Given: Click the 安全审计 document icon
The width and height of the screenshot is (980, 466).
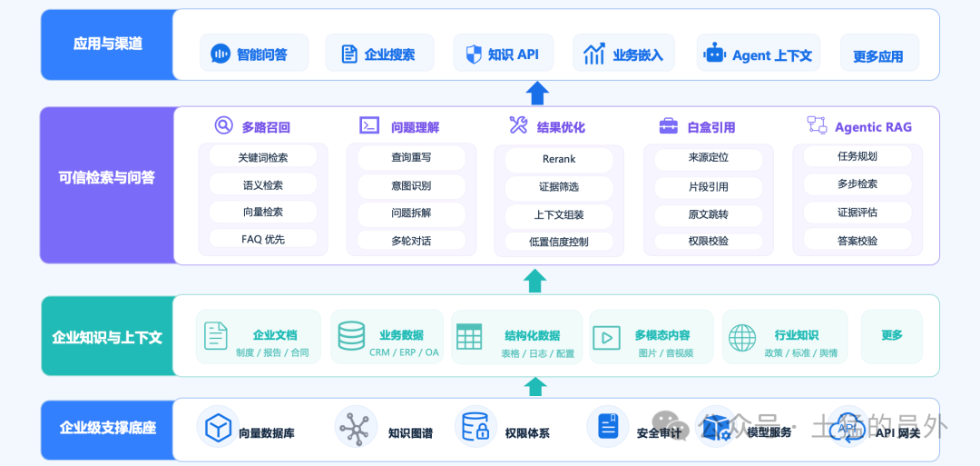Looking at the screenshot, I should point(607,427).
